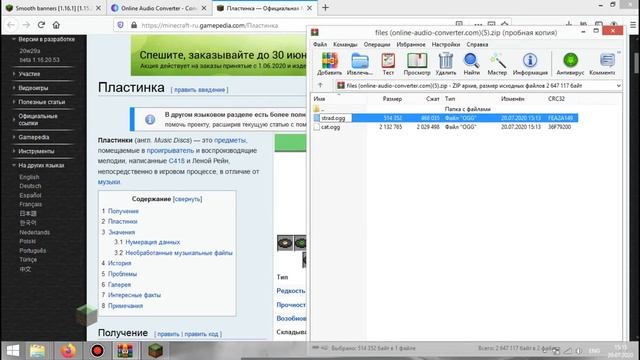Expand the Участие sidebar section
This screenshot has width=640, height=360.
tap(29, 74)
